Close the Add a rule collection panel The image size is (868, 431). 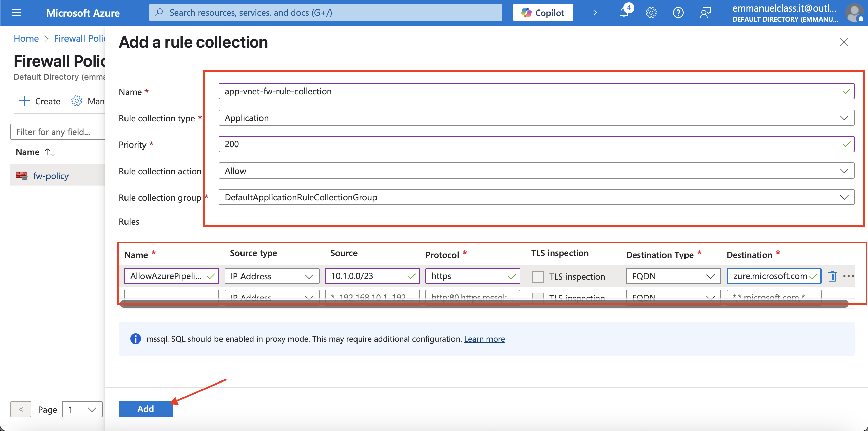coord(844,42)
